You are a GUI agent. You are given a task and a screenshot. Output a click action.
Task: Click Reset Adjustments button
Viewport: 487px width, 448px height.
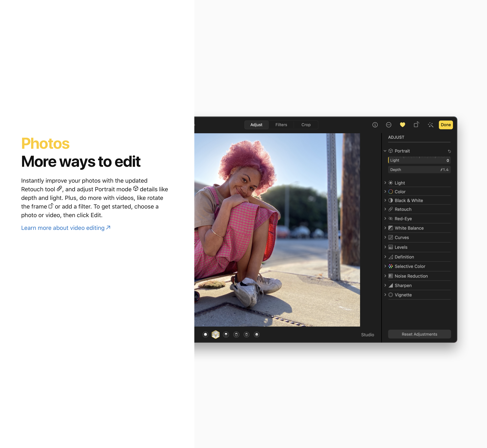pyautogui.click(x=419, y=334)
